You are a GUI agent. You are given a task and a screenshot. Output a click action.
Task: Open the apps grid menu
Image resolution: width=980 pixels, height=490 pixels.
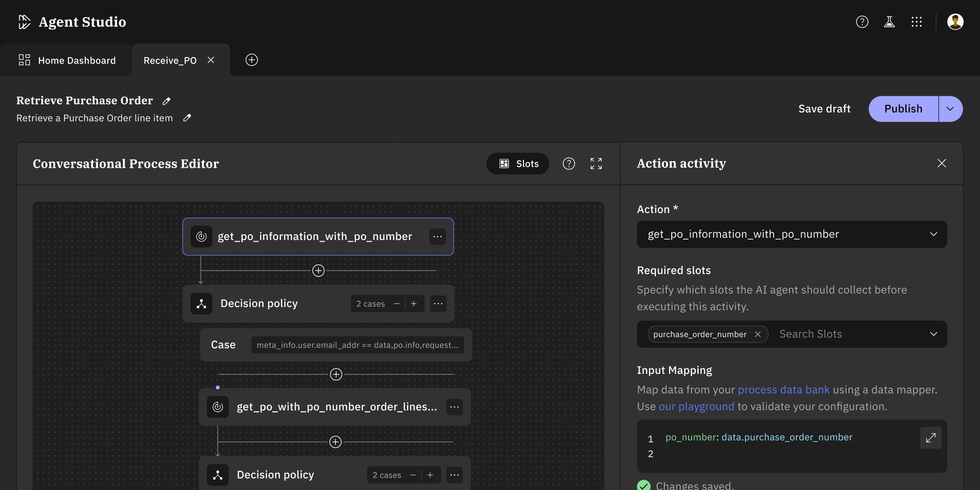tap(916, 22)
